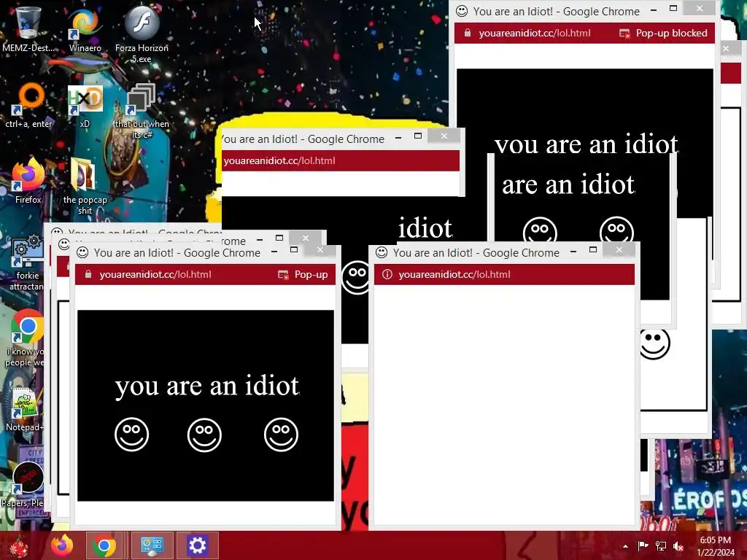Open the Control Panel taskbar icon
747x560 pixels.
152,545
